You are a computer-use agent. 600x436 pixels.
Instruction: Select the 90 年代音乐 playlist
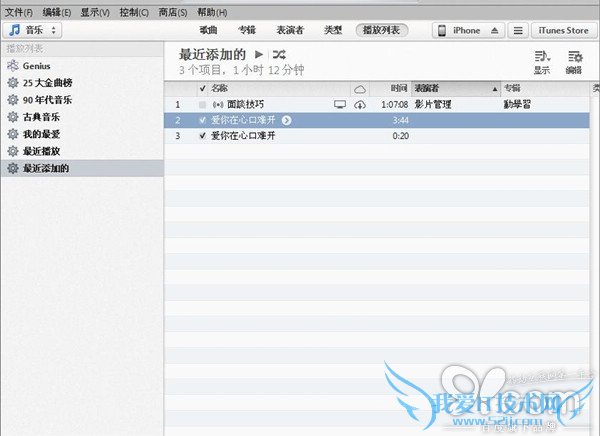point(47,100)
